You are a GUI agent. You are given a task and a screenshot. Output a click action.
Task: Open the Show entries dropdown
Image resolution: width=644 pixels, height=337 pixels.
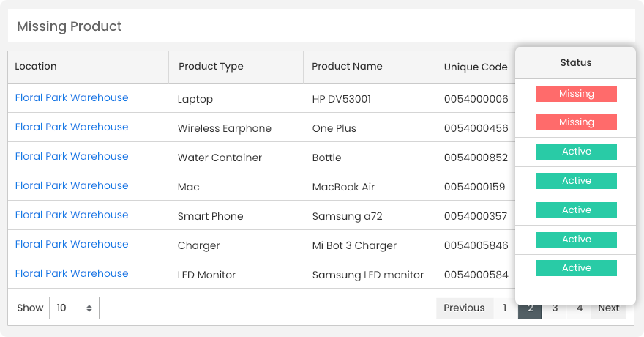[x=74, y=308]
